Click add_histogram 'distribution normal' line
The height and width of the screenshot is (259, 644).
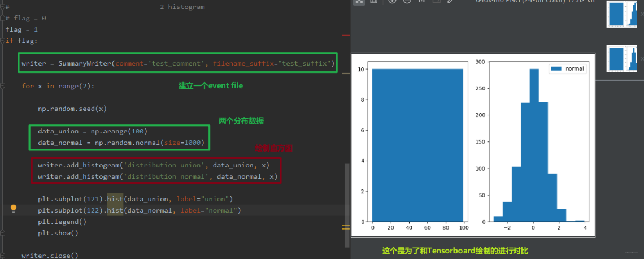158,176
